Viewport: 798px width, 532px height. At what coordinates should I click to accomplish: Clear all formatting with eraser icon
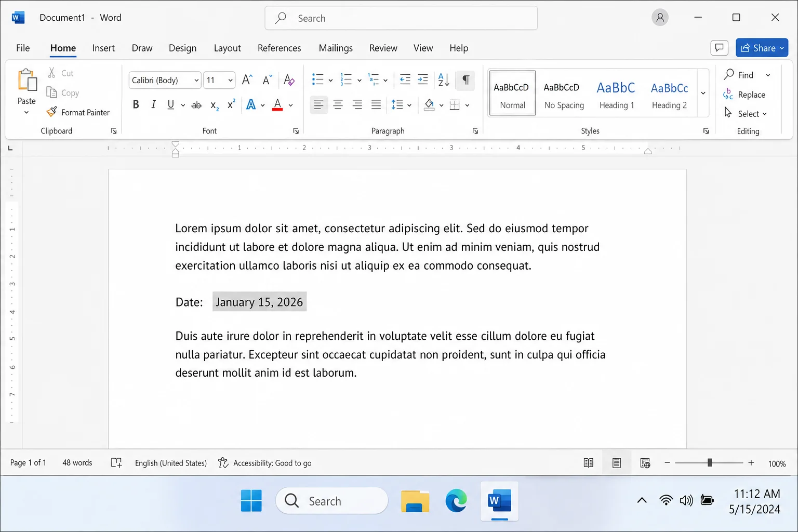coord(289,80)
